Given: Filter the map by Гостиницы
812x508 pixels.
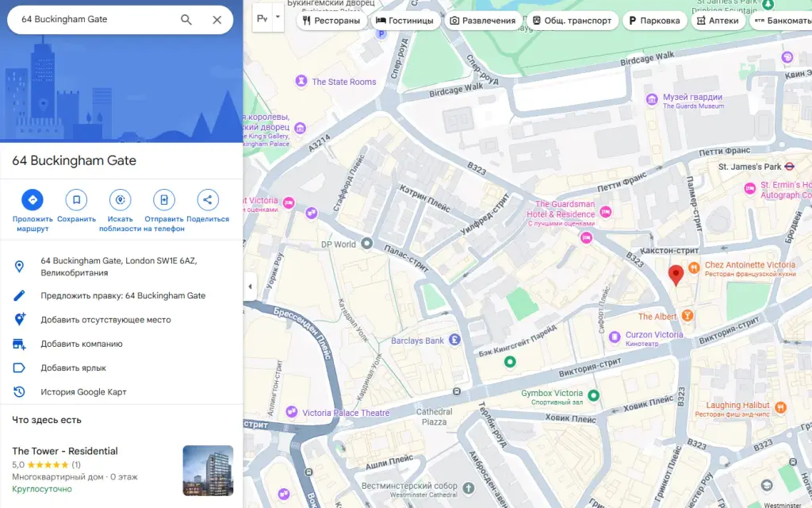Looking at the screenshot, I should click(x=404, y=21).
